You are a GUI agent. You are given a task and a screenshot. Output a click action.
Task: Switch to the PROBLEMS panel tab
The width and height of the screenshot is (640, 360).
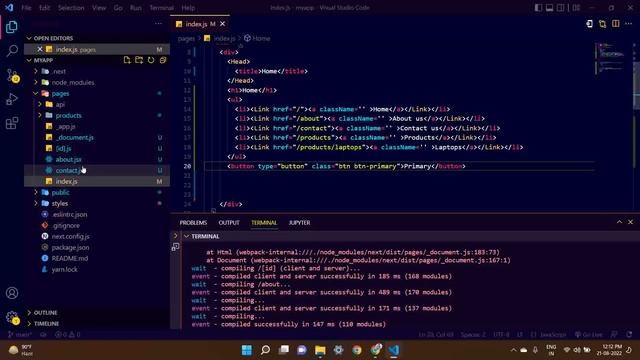193,222
